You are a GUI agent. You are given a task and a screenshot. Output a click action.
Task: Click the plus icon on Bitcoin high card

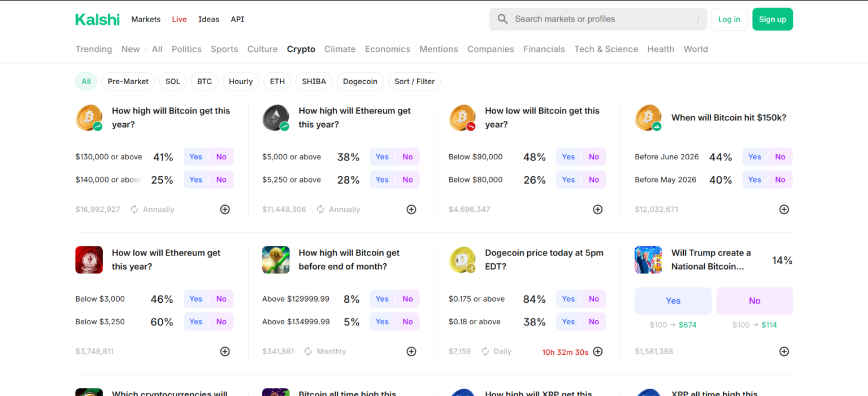pyautogui.click(x=225, y=210)
